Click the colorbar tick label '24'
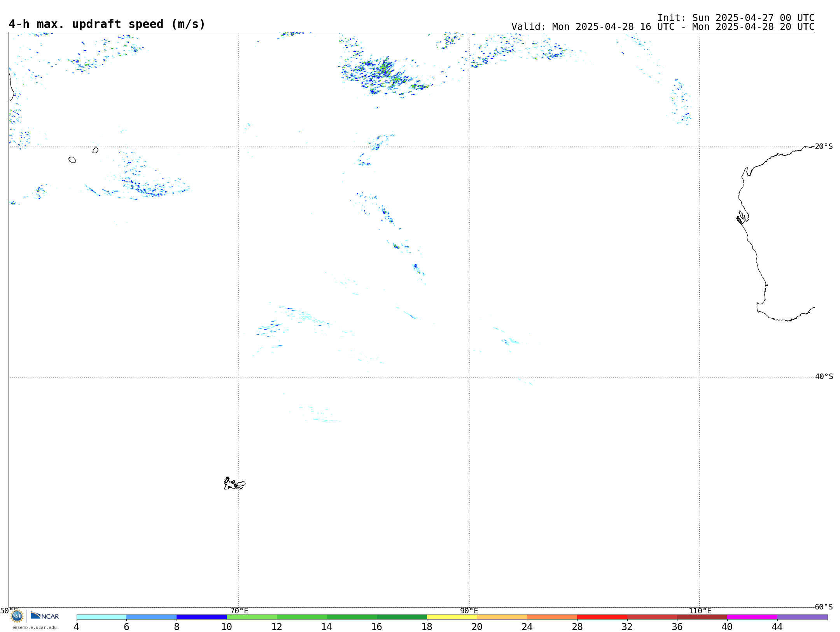840x632 pixels. (527, 627)
